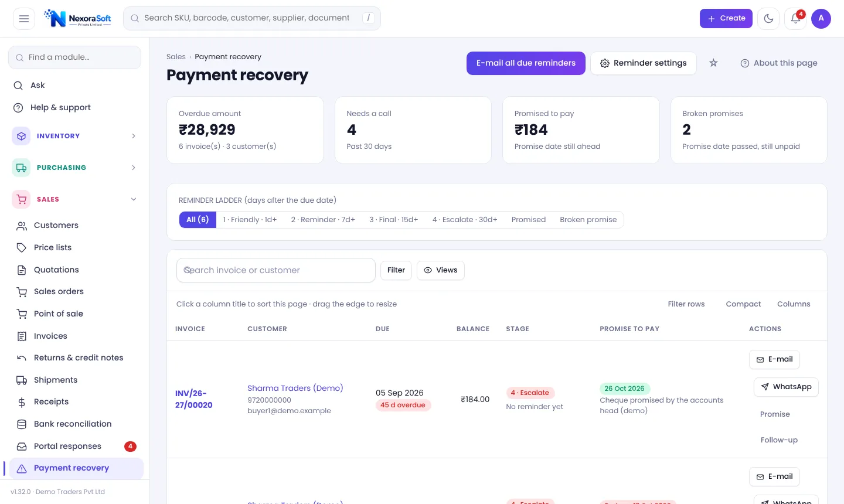844x504 pixels.
Task: Open the hamburger navigation menu
Action: point(24,19)
